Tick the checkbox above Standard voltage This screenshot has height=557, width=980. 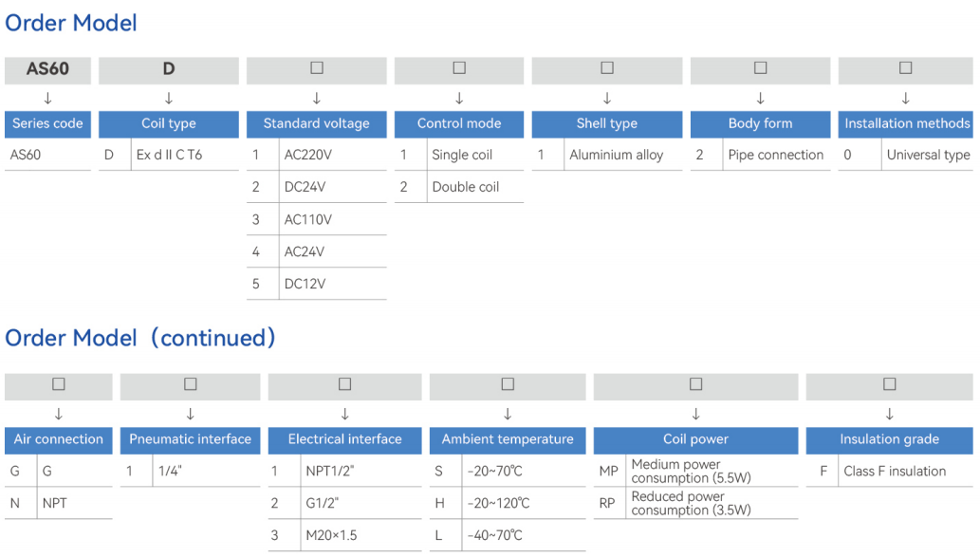pos(317,67)
